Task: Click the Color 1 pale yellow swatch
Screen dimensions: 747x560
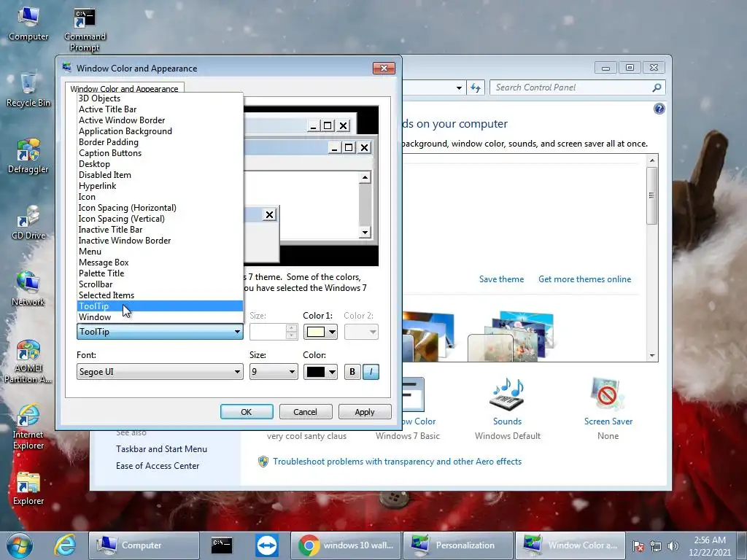Action: (x=315, y=332)
